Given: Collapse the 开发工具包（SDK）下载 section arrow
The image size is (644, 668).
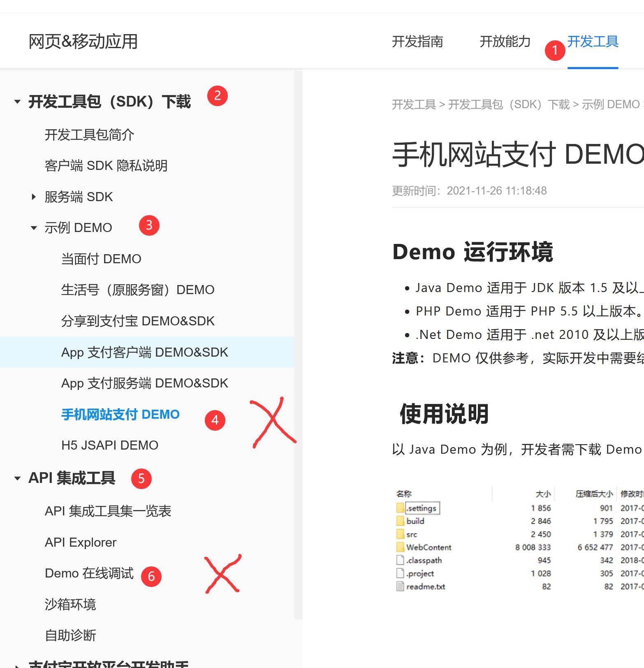Looking at the screenshot, I should [17, 102].
